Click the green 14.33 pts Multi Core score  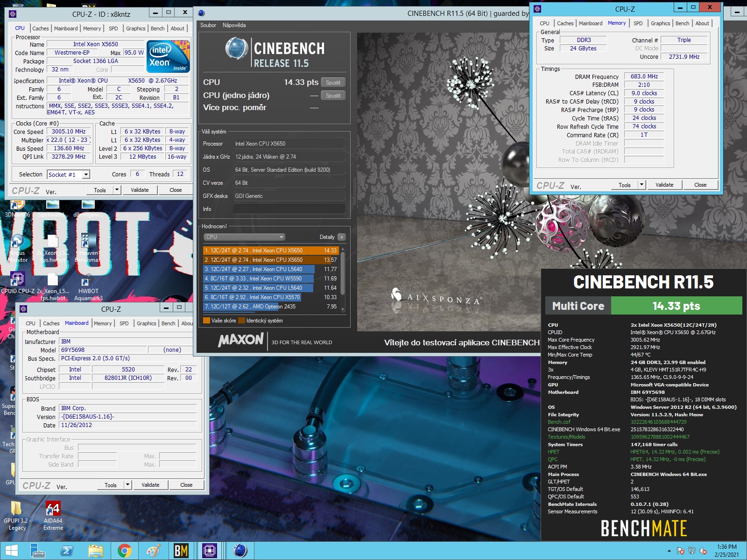(x=677, y=306)
